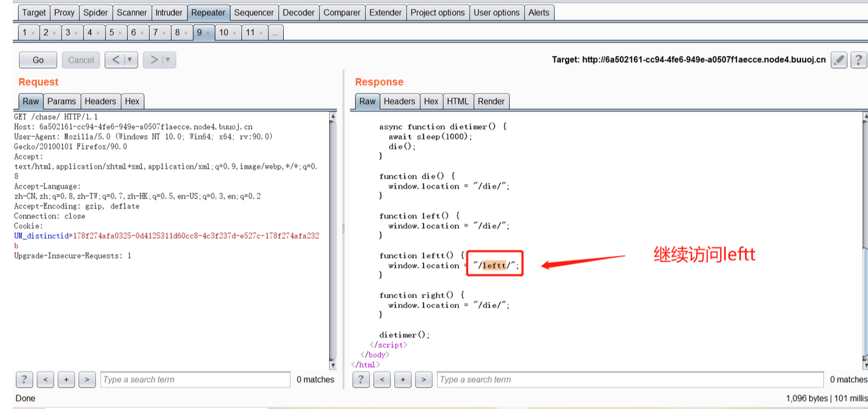Screen dimensions: 868x409
Task: Jump to next match in response search
Action: tap(424, 379)
